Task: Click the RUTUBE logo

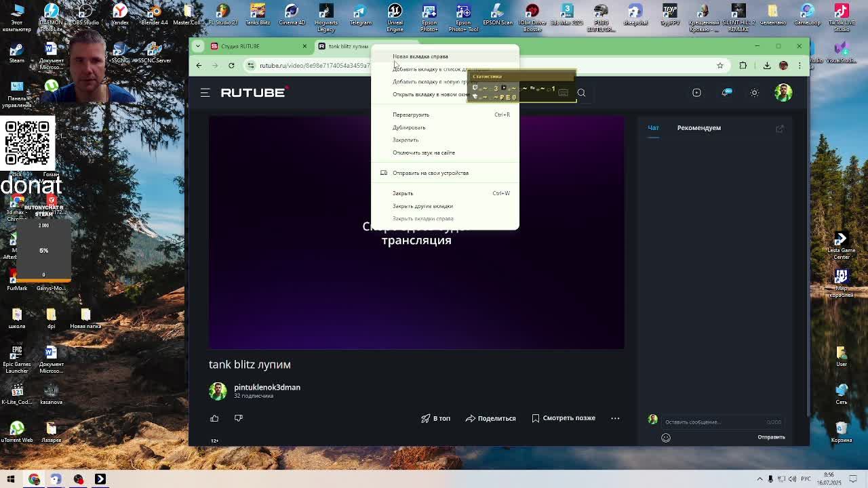Action: [x=254, y=92]
